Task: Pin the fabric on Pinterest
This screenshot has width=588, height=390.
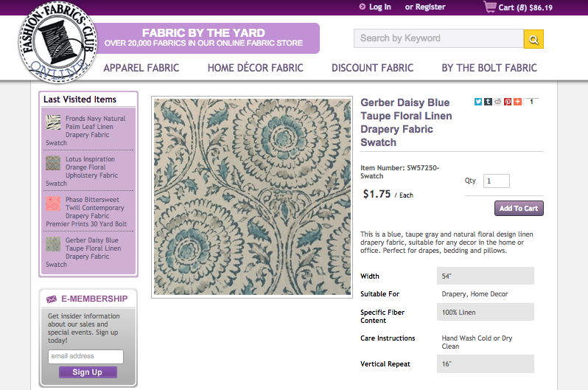Action: (x=508, y=101)
